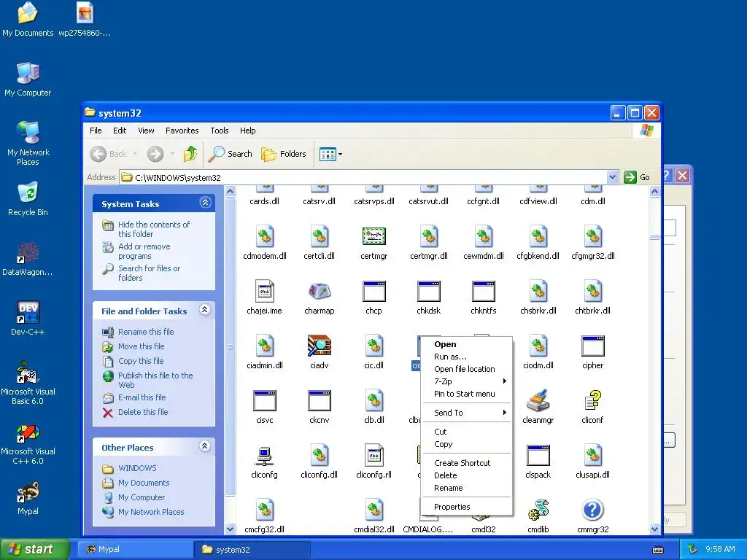The height and width of the screenshot is (560, 747).
Task: Collapse the System Tasks panel
Action: click(x=205, y=203)
